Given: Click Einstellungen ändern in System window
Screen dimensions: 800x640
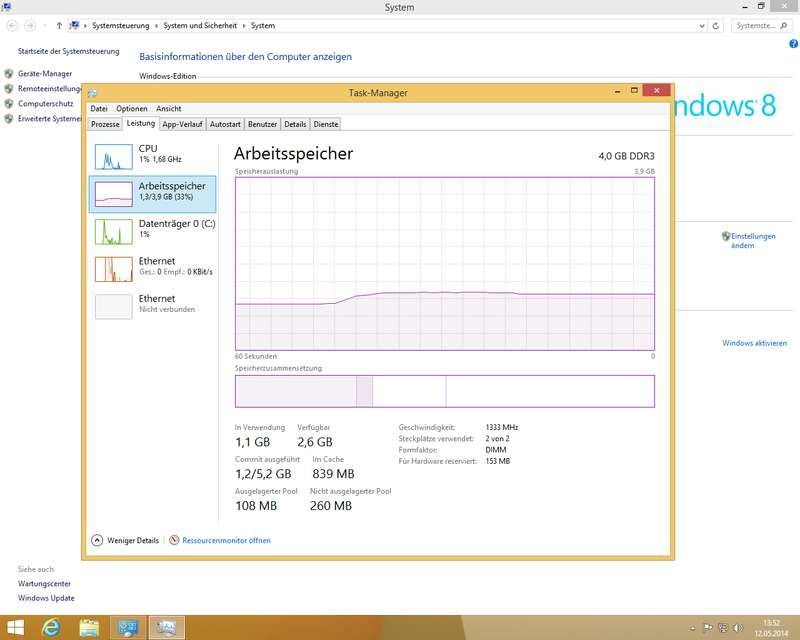Looking at the screenshot, I should 753,240.
